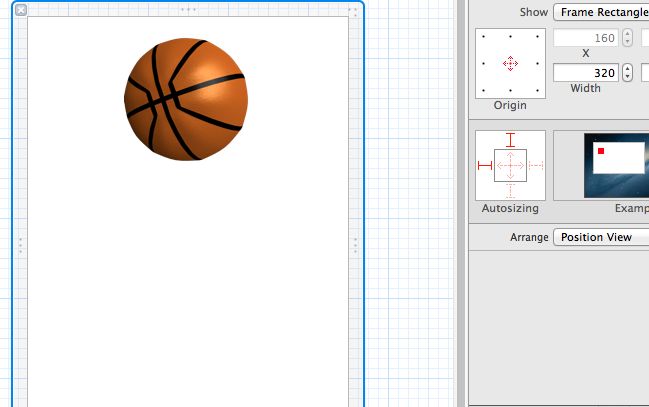Screen dimensions: 649x407
Task: Set origin to the middle-right anchor dot
Action: [537, 64]
